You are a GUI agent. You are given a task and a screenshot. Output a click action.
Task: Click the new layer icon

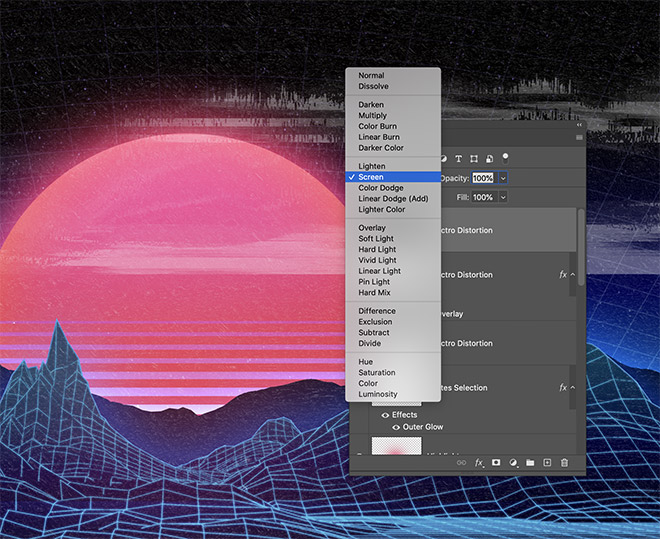(x=547, y=463)
